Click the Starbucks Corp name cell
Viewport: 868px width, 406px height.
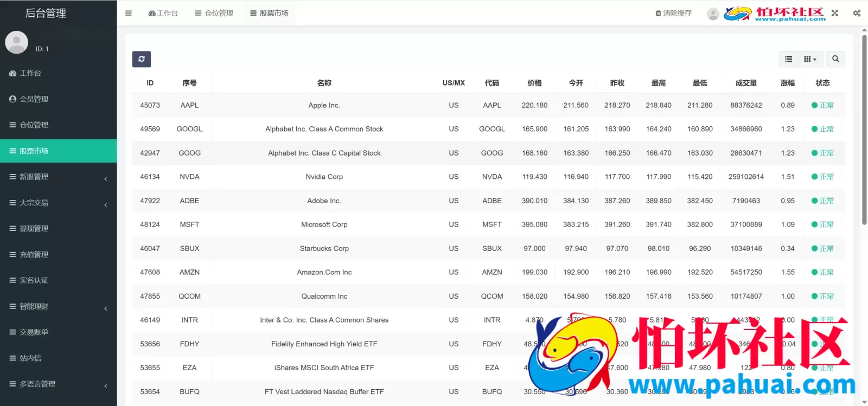tap(324, 248)
